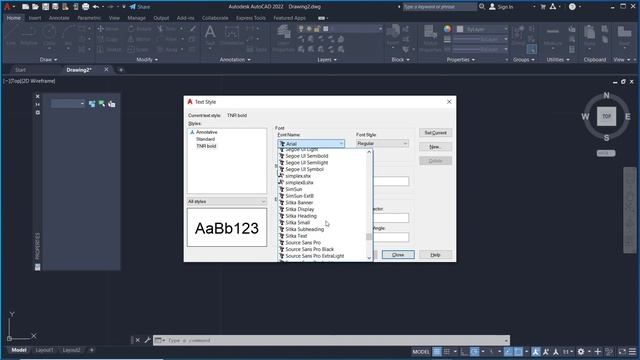Click the Open file folder icon

coord(35,7)
